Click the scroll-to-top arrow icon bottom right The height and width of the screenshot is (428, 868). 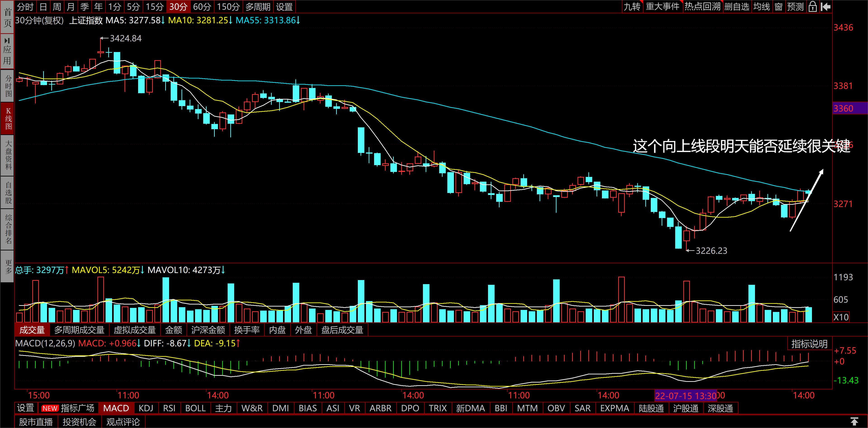click(854, 421)
